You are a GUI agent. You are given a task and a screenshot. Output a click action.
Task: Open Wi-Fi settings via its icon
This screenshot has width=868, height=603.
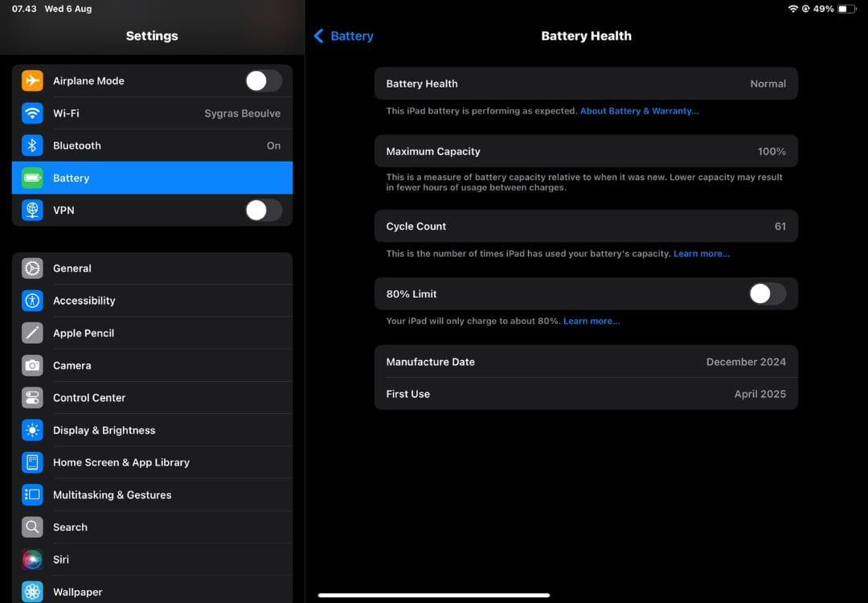click(x=32, y=113)
